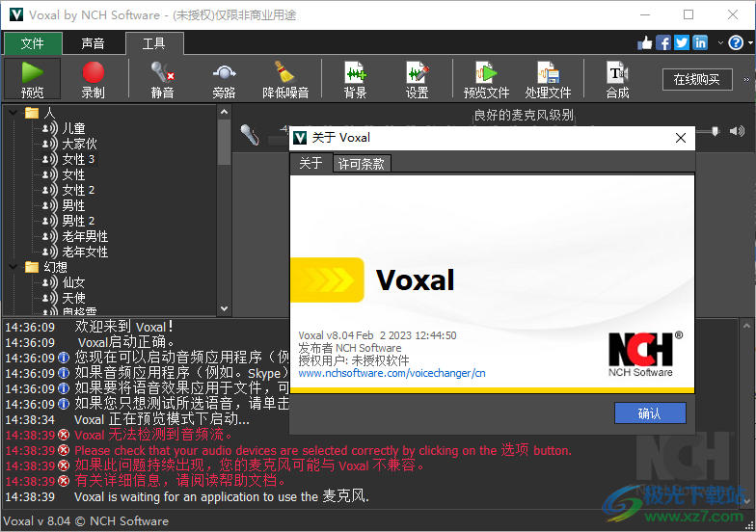Open the Facebook share icon

(663, 43)
